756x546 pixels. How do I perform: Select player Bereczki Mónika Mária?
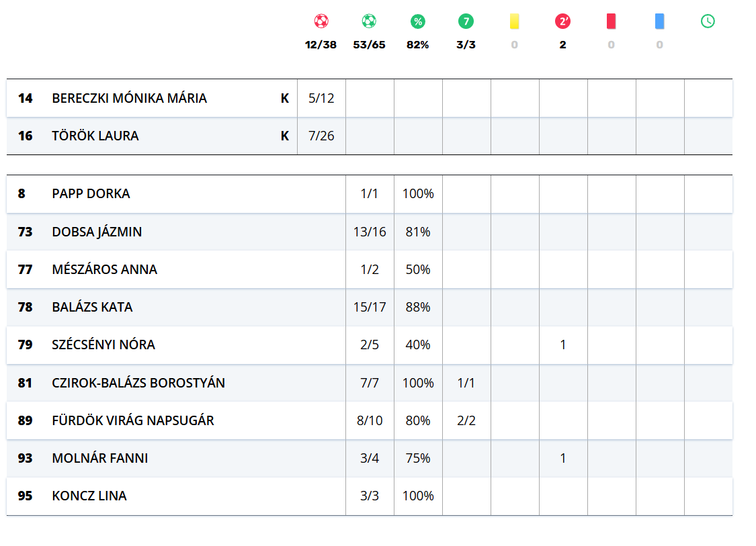click(x=129, y=98)
